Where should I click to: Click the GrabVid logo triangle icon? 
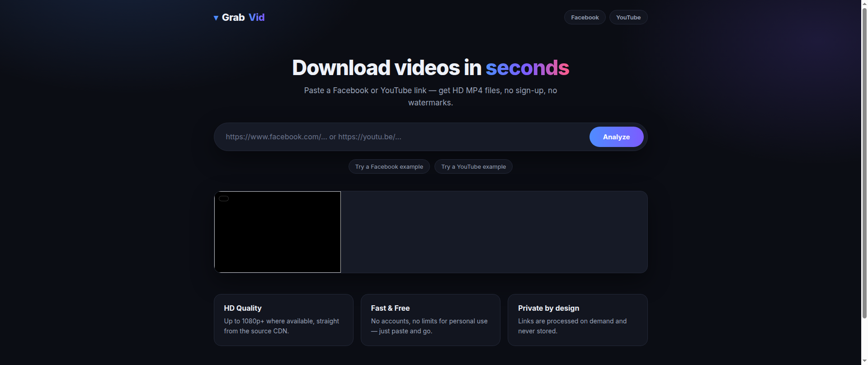[216, 18]
